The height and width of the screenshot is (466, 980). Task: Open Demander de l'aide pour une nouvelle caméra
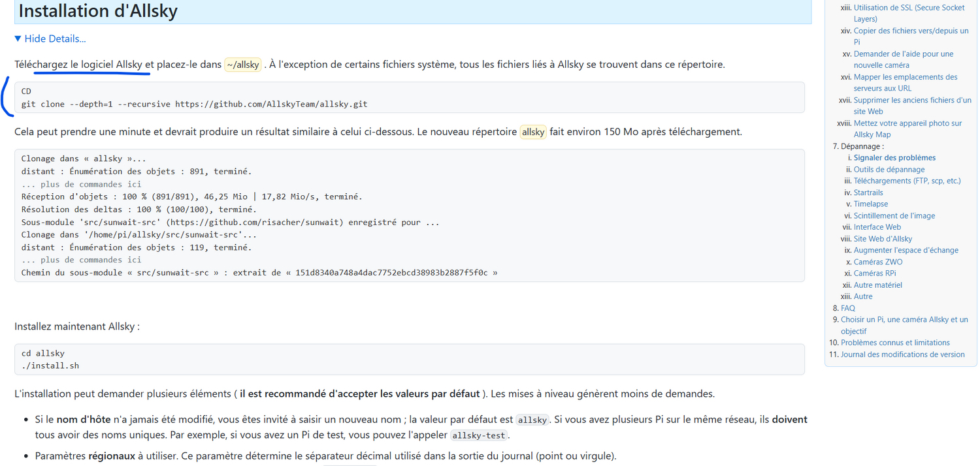point(903,59)
